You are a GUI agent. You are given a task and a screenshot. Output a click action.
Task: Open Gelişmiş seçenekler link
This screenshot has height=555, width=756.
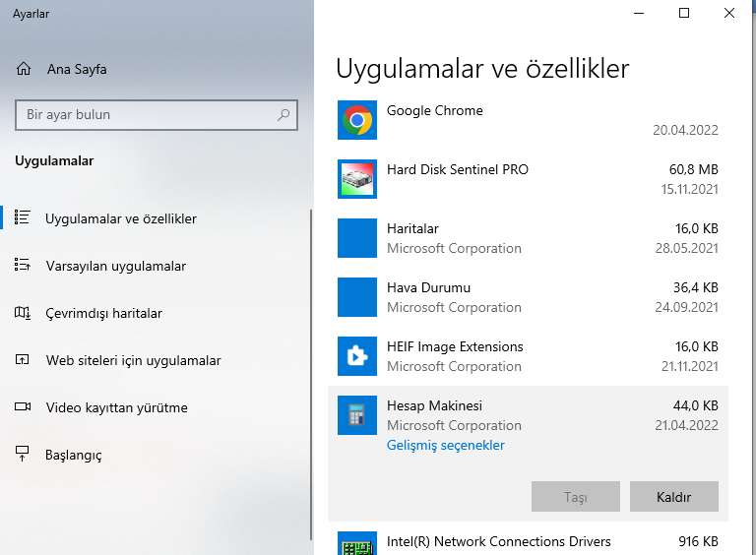tap(446, 445)
